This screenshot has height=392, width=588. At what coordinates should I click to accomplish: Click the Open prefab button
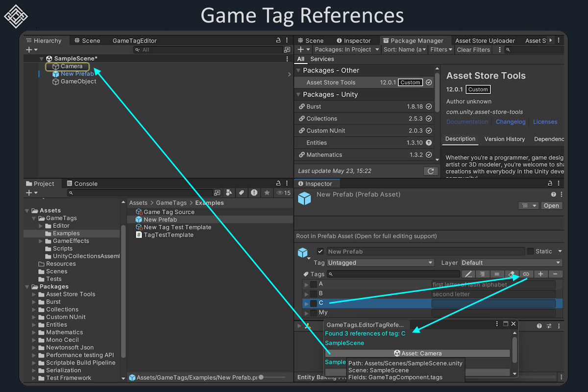coord(551,206)
